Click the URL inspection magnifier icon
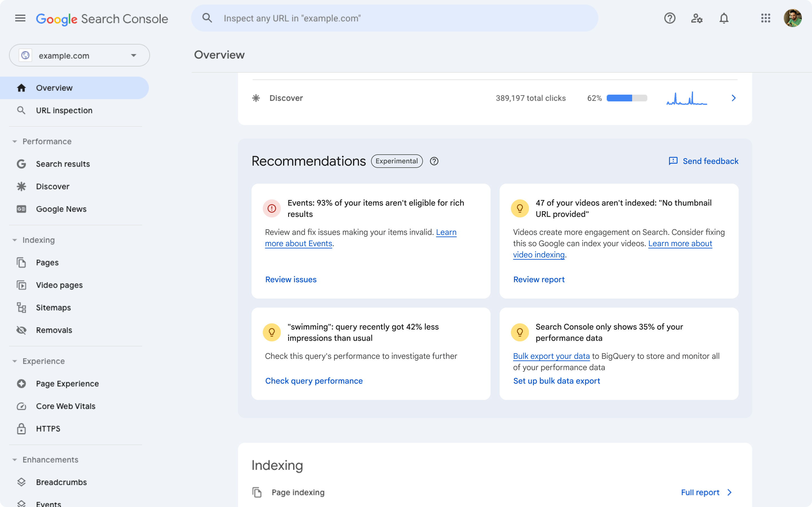The height and width of the screenshot is (507, 812). 21,110
